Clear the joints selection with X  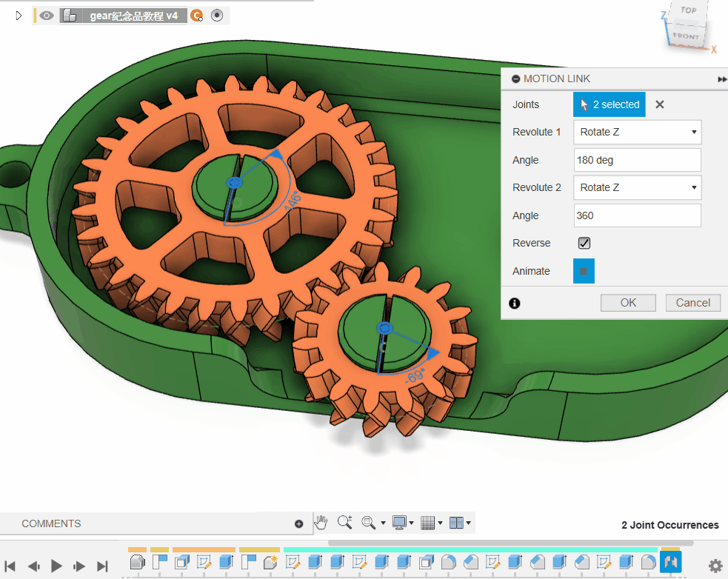(660, 104)
